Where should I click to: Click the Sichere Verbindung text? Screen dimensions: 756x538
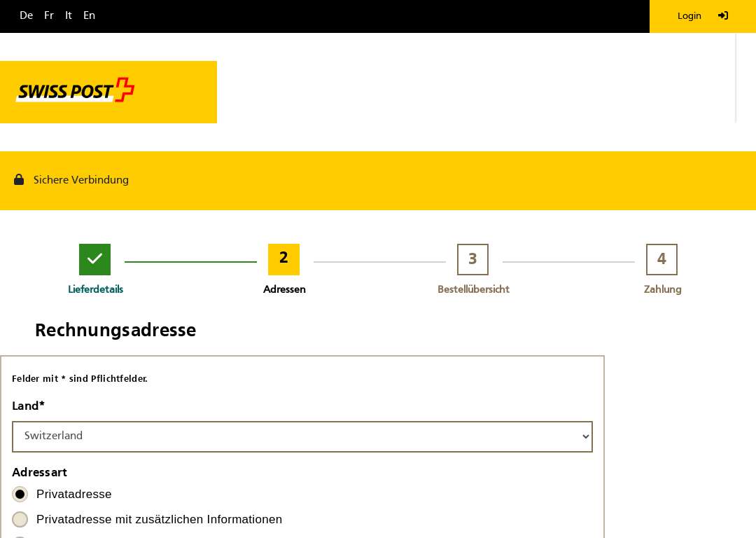coord(81,180)
